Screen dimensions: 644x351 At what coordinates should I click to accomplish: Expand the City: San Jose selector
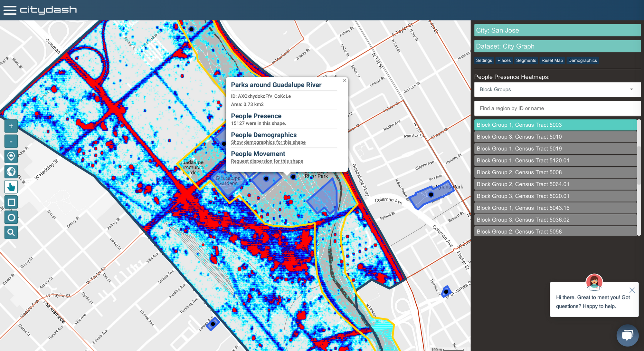pyautogui.click(x=557, y=30)
